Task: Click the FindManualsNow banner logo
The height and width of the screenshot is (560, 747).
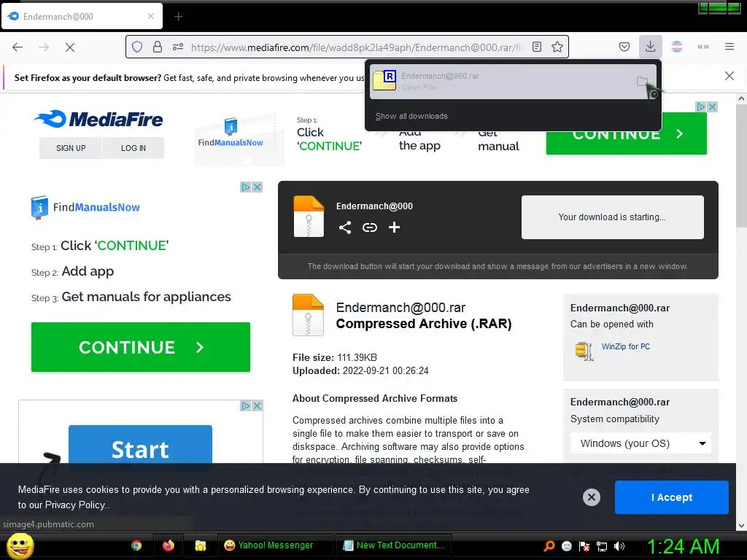Action: click(231, 133)
